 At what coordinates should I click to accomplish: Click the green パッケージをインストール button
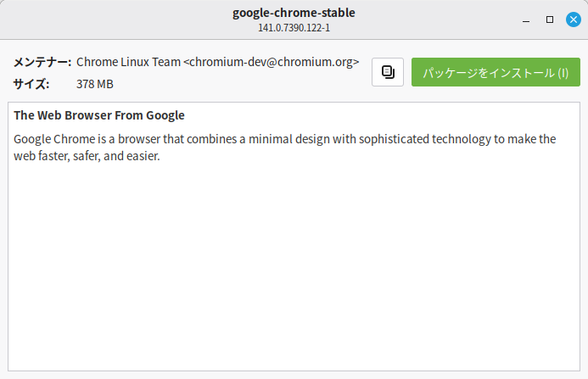point(496,72)
